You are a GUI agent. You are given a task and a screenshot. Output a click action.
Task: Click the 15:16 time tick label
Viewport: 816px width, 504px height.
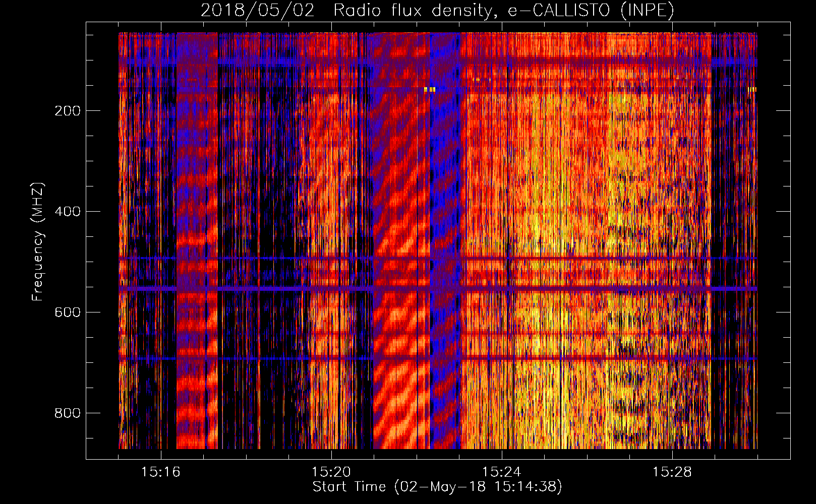click(x=161, y=472)
